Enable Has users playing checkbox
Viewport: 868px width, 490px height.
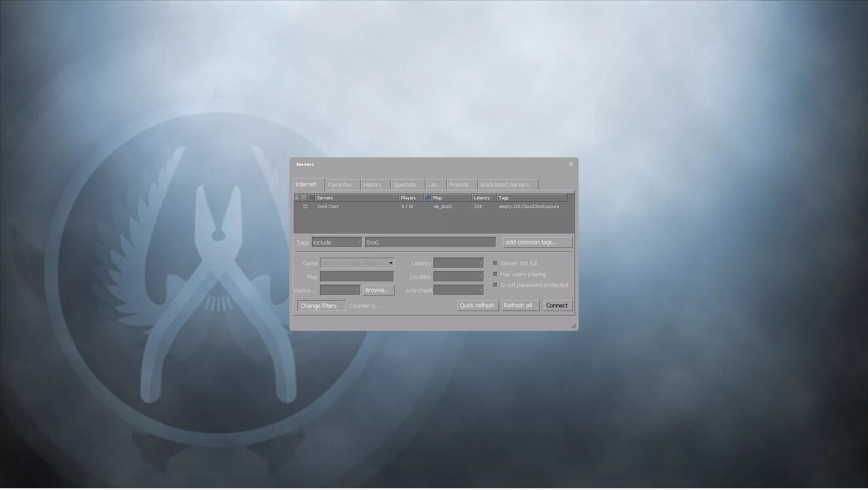click(495, 274)
